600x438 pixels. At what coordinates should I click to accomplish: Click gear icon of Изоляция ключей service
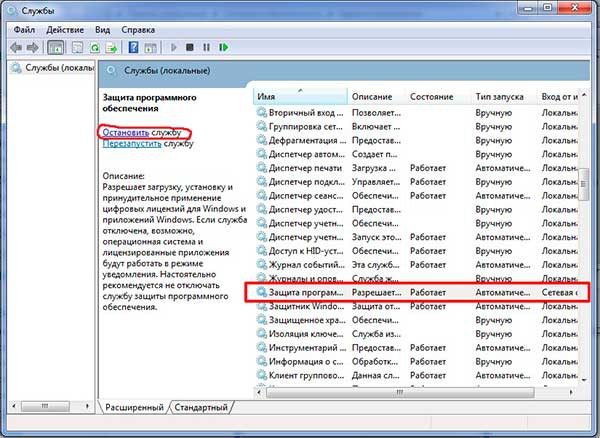(x=261, y=334)
